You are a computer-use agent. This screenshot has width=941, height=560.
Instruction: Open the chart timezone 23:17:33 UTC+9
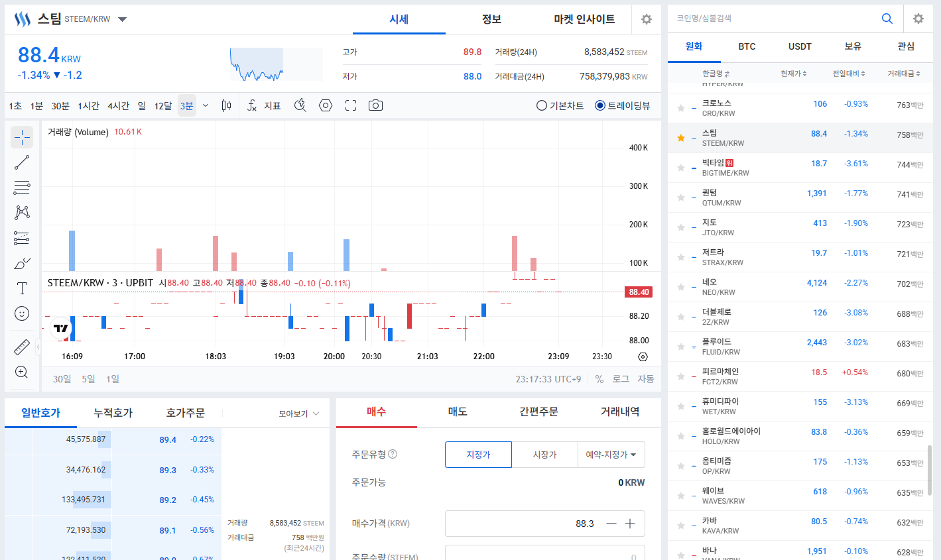(x=548, y=379)
